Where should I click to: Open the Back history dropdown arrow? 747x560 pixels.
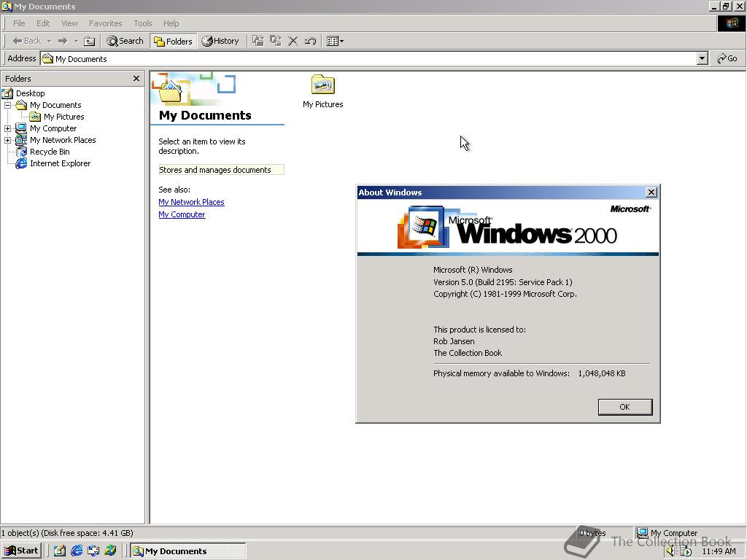pos(49,41)
